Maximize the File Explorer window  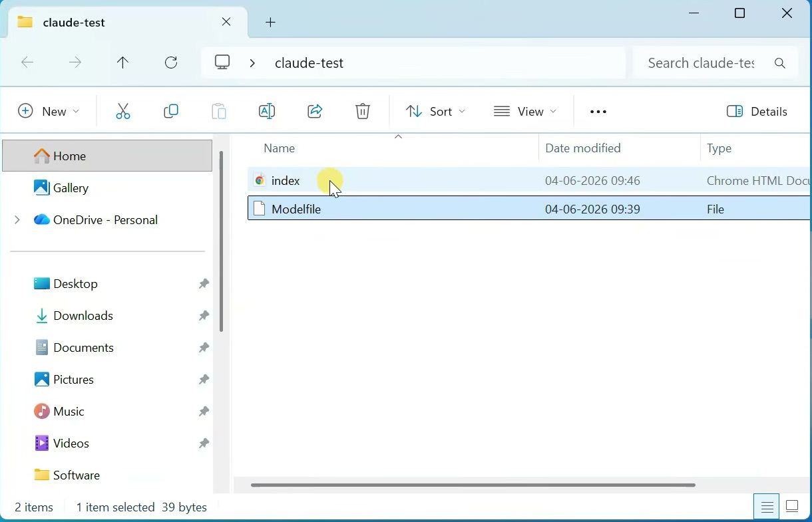(x=740, y=14)
